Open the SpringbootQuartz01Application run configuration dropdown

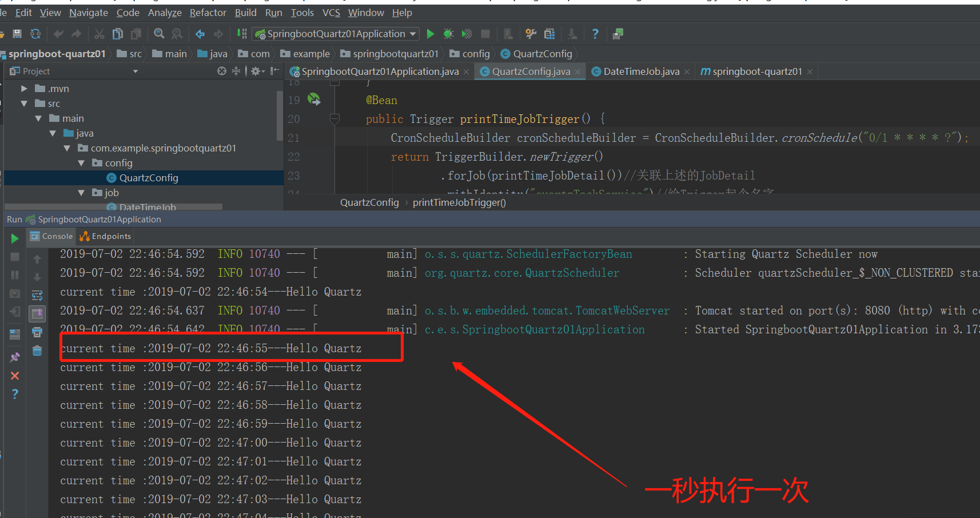click(413, 34)
